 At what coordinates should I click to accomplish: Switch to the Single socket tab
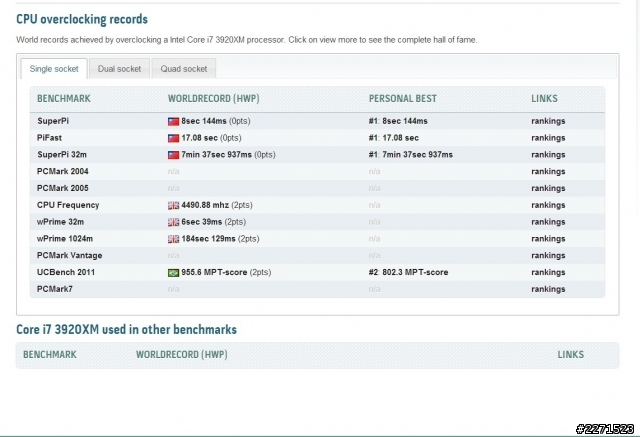pos(54,69)
